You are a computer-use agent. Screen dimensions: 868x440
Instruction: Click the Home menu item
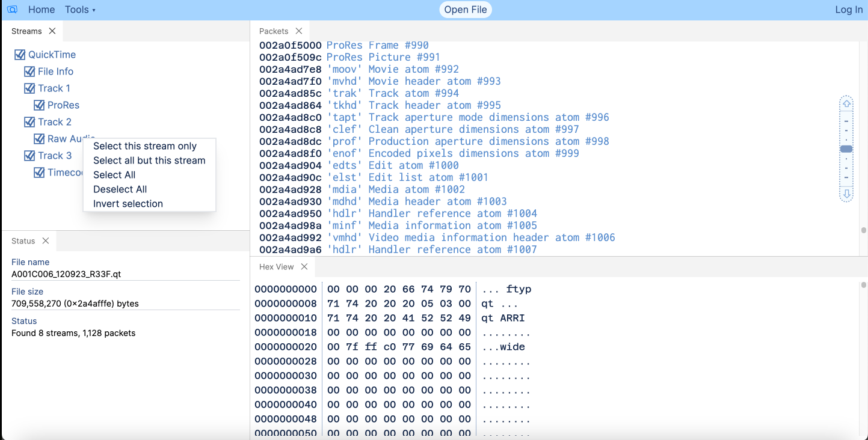41,9
